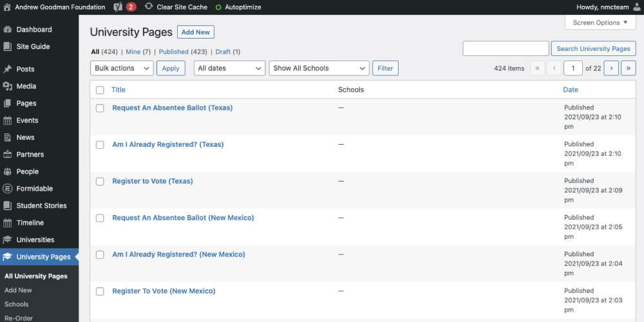Click the Dashboard gauge icon
This screenshot has width=644, height=322.
7,30
